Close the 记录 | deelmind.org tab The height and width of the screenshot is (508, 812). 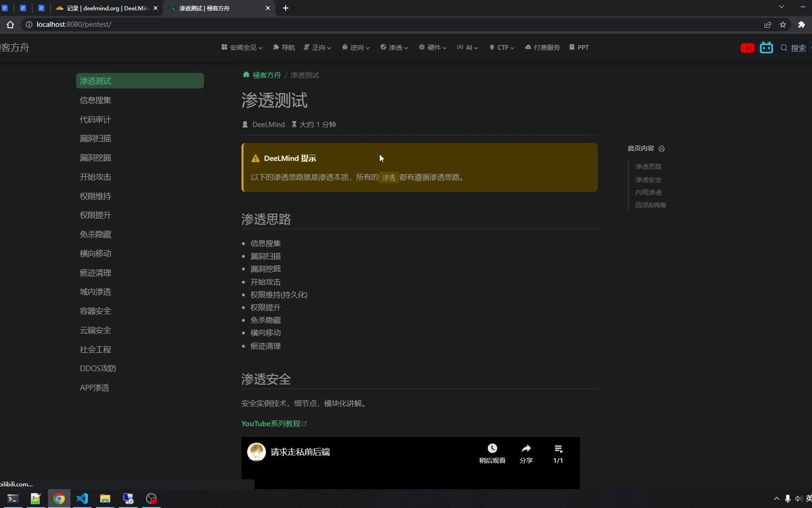click(156, 8)
